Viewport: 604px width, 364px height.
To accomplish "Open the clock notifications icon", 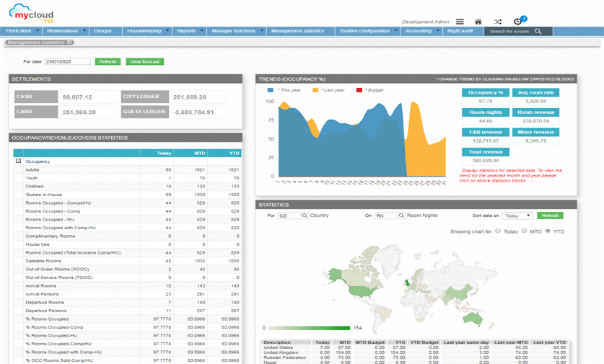I will tap(518, 22).
